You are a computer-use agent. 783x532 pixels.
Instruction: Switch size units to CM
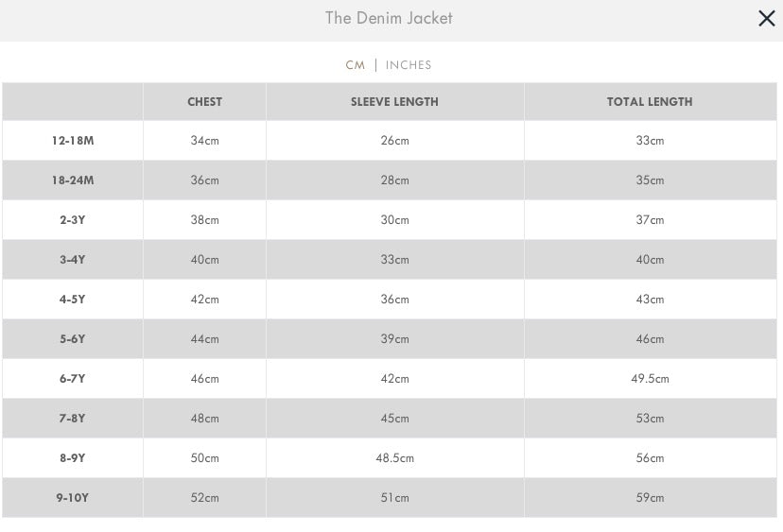[x=356, y=65]
